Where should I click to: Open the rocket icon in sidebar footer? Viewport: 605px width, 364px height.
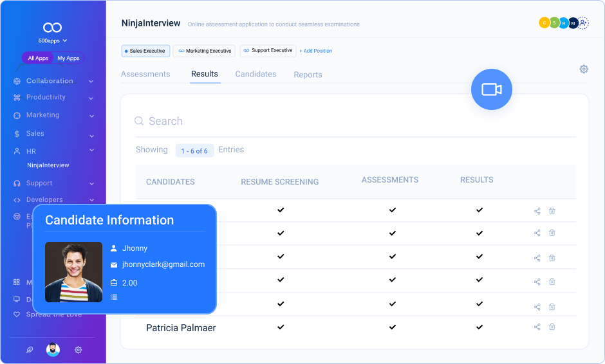[29, 350]
